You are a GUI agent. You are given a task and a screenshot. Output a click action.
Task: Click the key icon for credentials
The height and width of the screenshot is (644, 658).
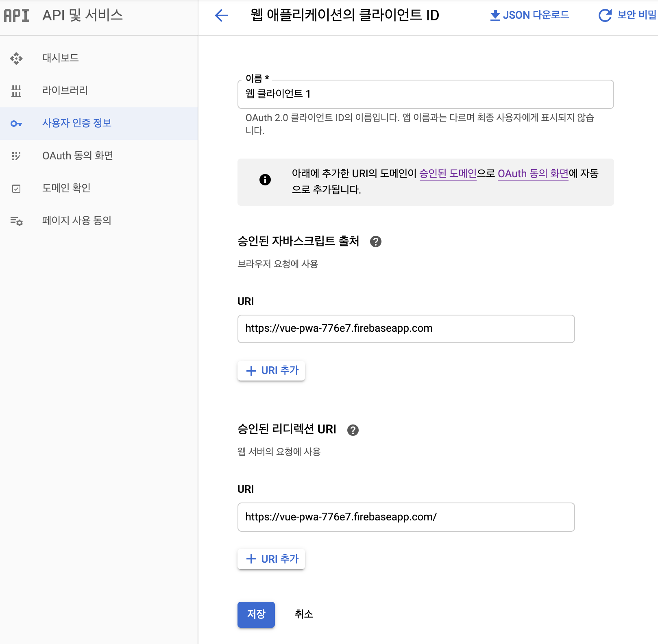[16, 124]
